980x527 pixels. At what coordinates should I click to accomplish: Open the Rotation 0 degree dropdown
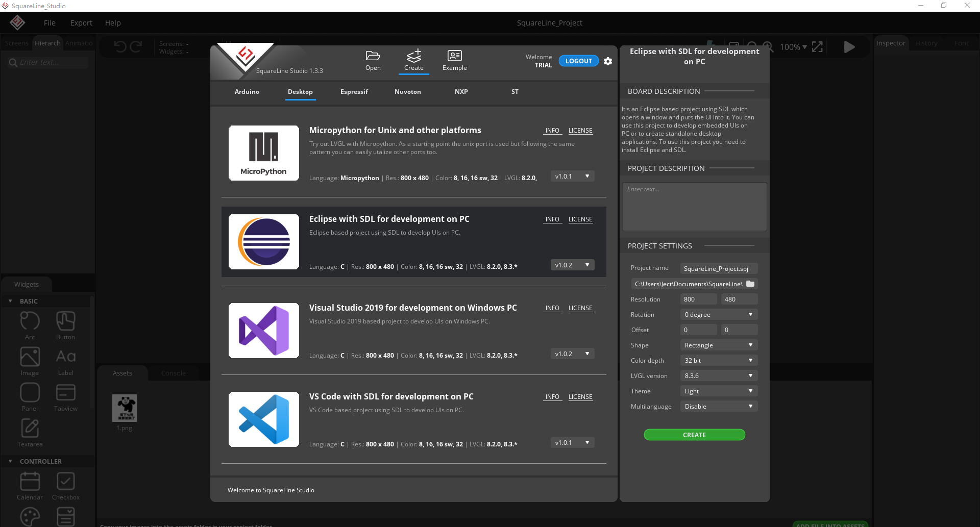click(x=719, y=315)
